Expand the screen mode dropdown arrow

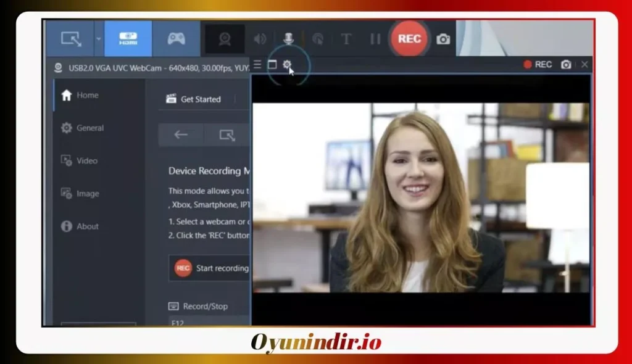point(99,39)
